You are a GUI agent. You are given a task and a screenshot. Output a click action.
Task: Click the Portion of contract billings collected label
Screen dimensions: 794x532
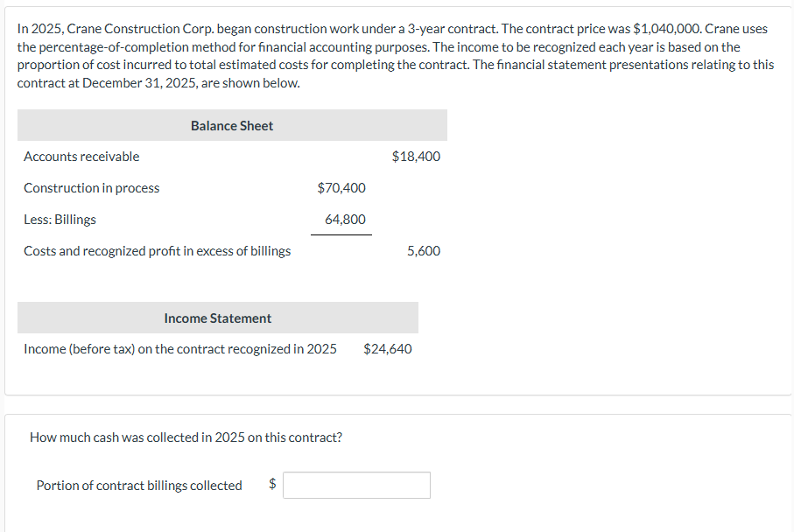click(139, 486)
